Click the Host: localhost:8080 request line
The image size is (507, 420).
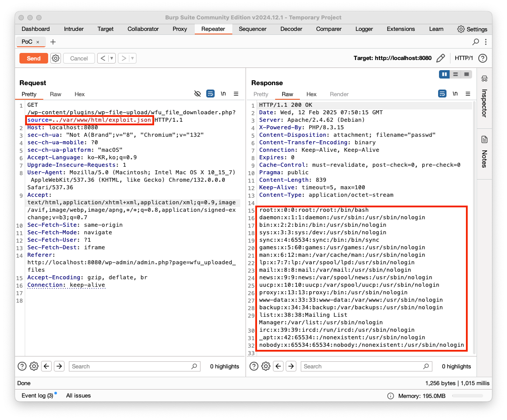click(x=62, y=127)
